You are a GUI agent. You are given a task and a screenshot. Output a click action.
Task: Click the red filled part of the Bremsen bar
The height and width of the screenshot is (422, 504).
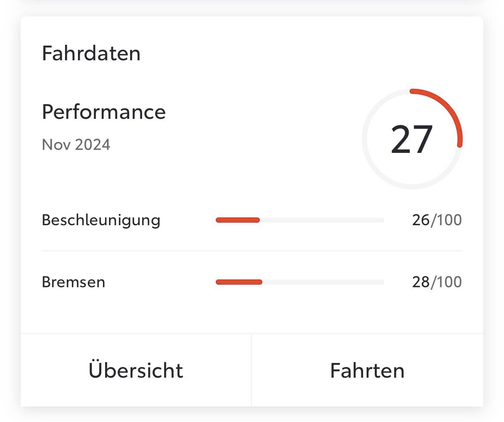(239, 282)
